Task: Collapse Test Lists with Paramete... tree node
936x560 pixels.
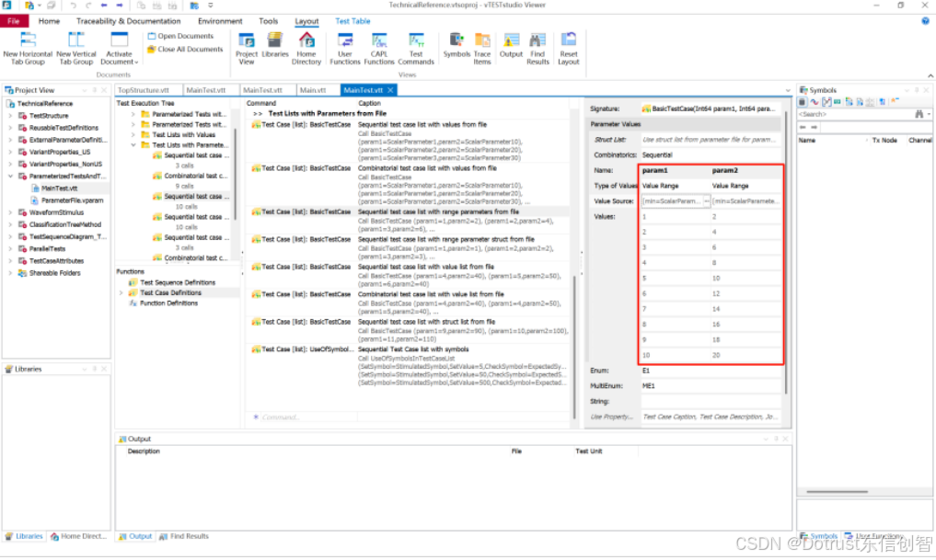Action: 133,145
